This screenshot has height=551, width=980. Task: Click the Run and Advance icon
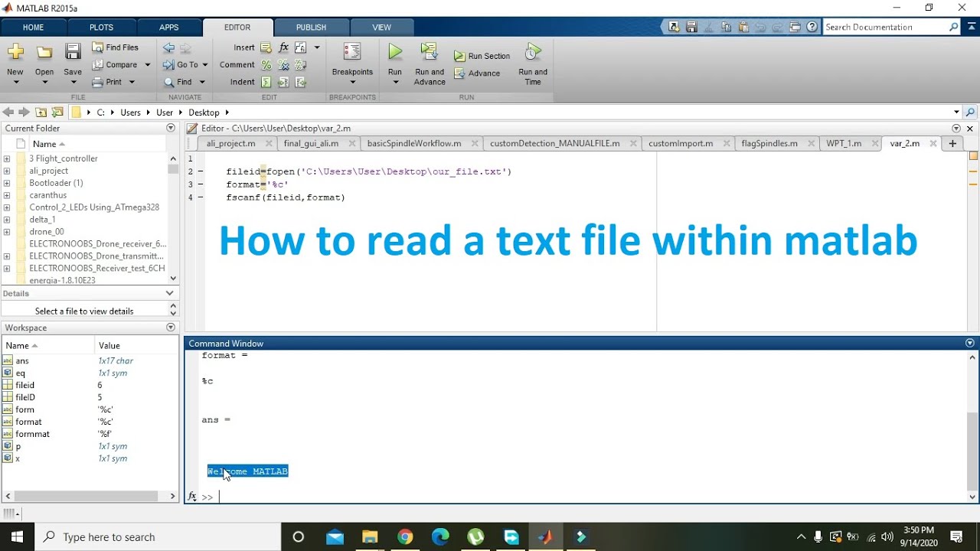(x=429, y=52)
